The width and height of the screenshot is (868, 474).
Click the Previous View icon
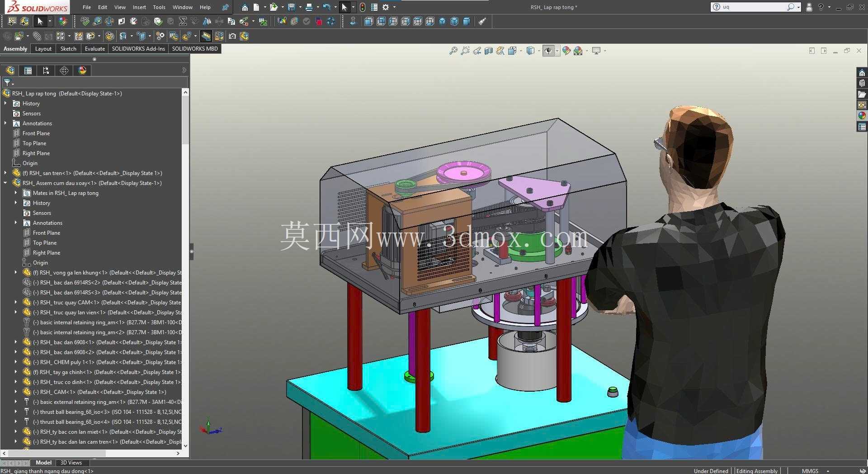476,51
